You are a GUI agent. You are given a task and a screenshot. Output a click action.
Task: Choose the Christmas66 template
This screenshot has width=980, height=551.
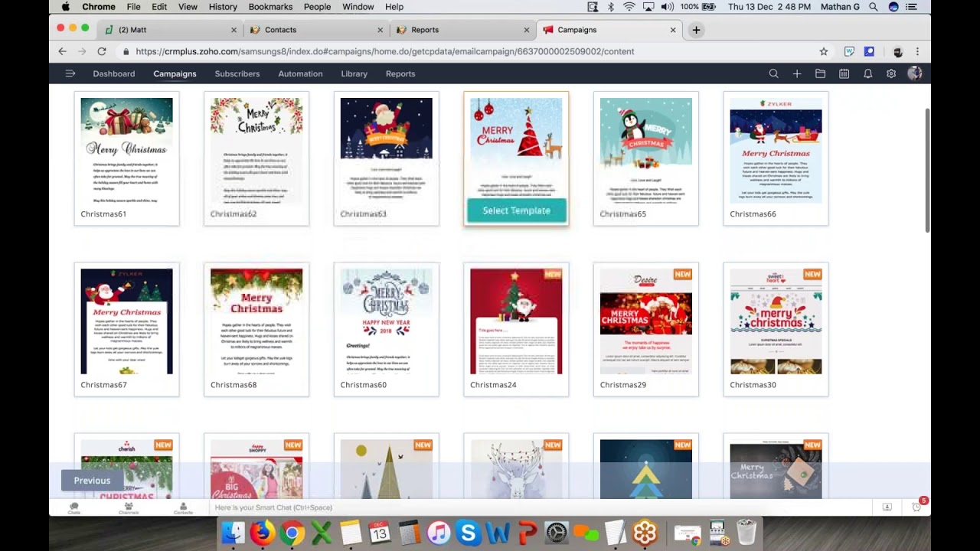click(x=776, y=158)
